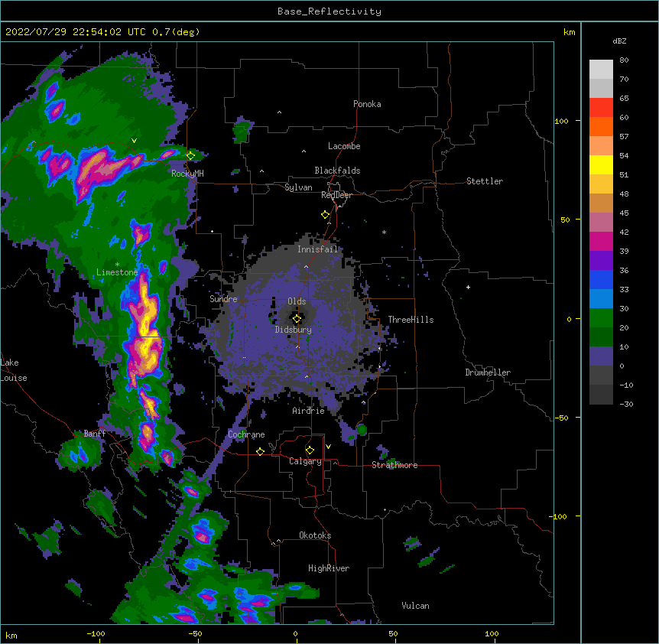Select the Banff label
Screen dimensions: 659x644
point(95,434)
